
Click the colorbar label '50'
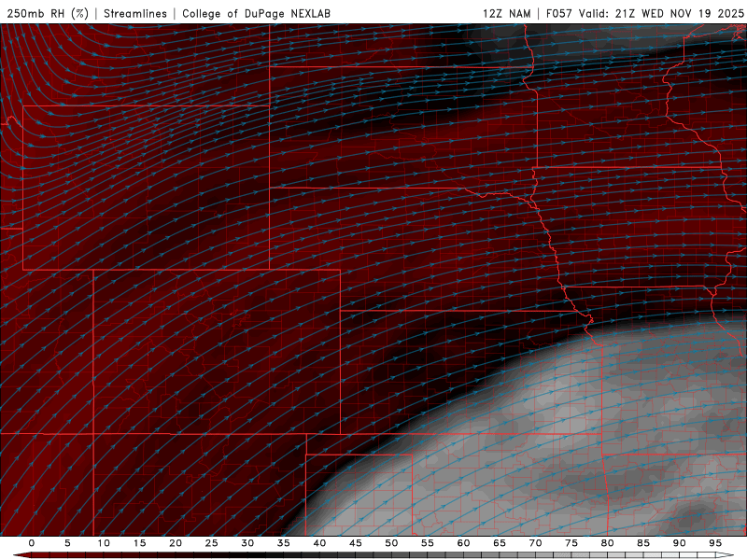click(391, 543)
